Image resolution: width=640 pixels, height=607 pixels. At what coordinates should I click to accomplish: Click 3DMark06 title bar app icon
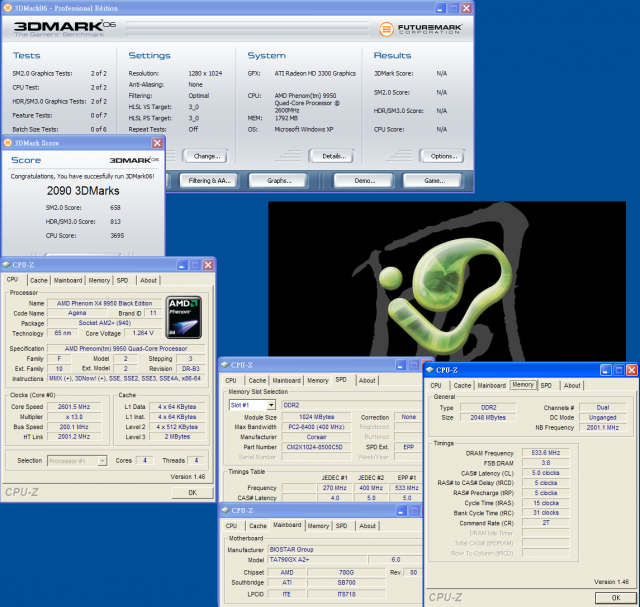pyautogui.click(x=7, y=8)
